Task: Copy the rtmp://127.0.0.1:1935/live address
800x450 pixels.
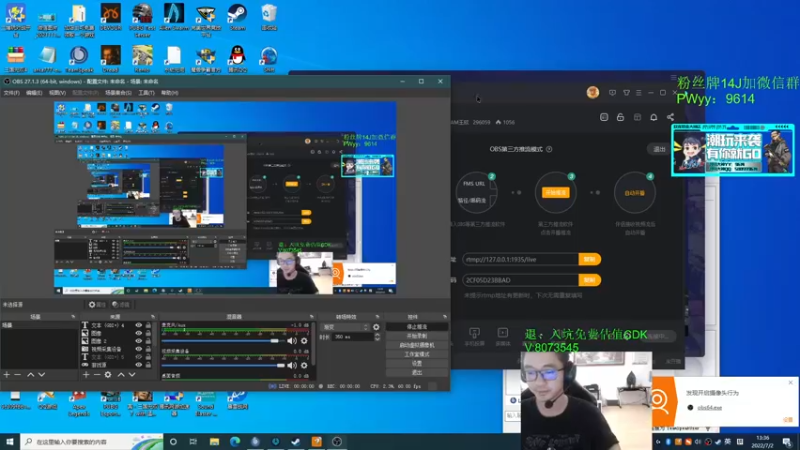Action: click(589, 259)
